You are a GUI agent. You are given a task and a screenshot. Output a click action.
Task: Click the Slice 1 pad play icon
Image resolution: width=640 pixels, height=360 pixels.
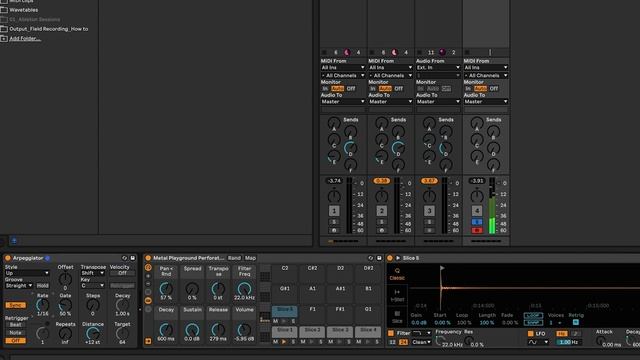point(284,342)
